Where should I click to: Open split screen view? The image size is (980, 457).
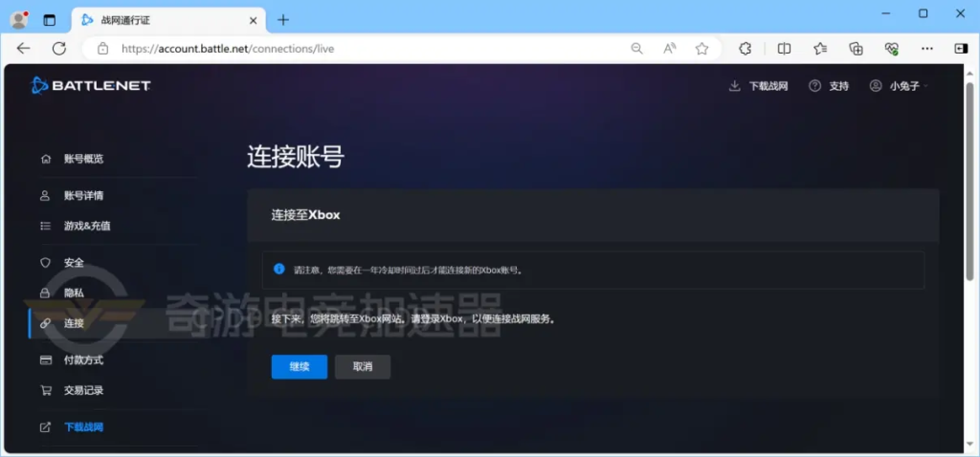click(x=784, y=48)
